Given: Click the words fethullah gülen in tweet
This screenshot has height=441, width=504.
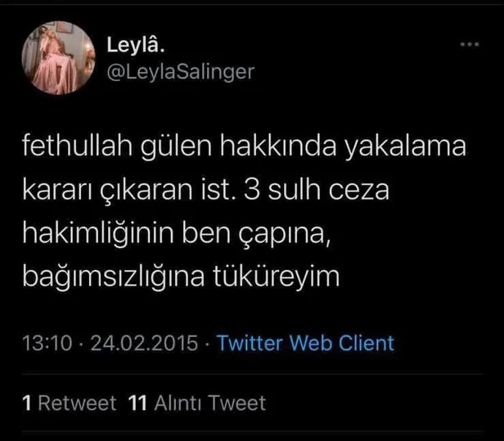Looking at the screenshot, I should pos(117,147).
